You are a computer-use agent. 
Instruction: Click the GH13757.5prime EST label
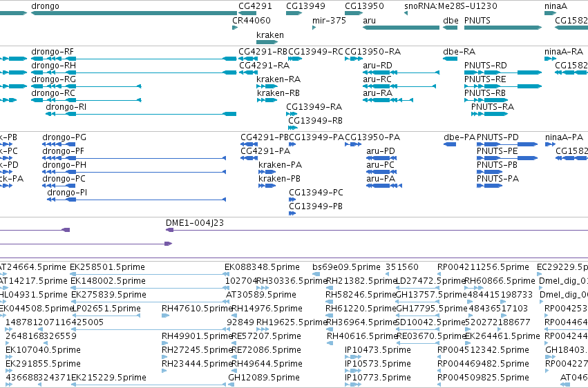click(x=431, y=295)
